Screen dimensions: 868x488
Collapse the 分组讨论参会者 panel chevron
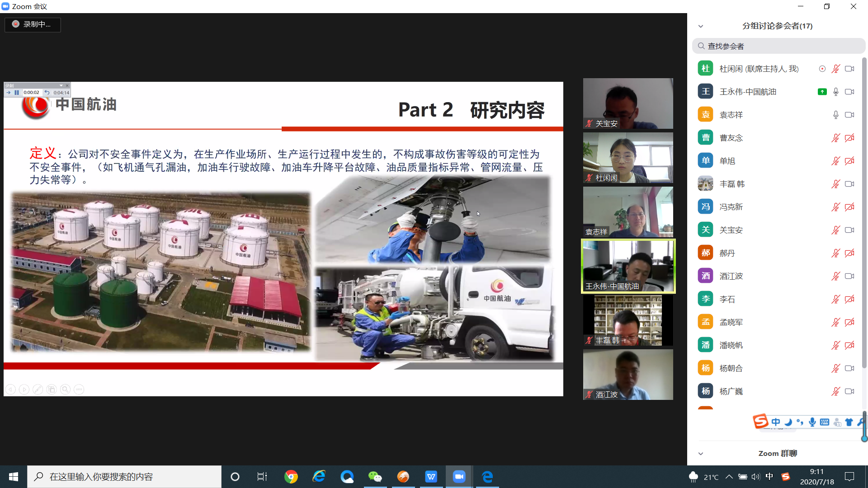701,26
